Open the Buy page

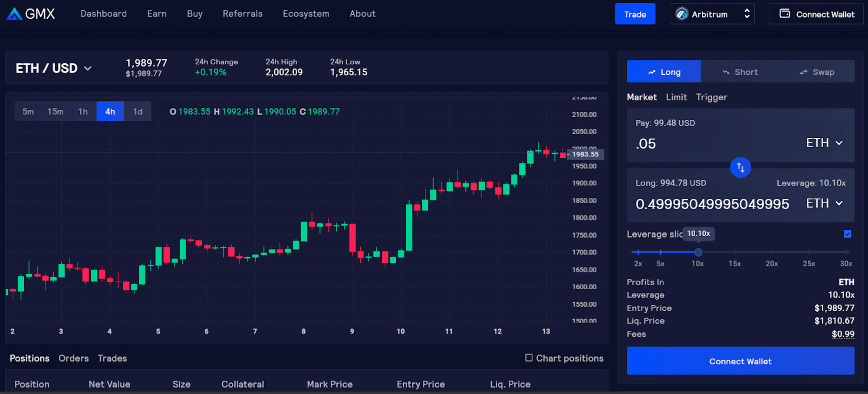[x=194, y=14]
